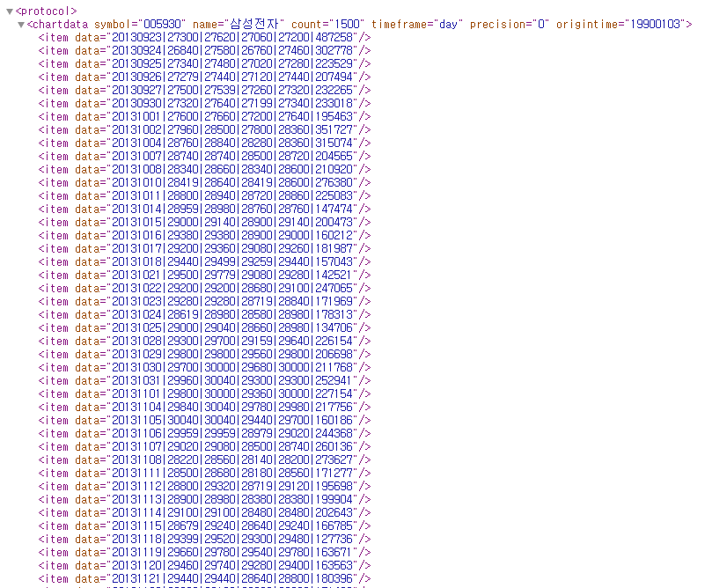Select the item row dated 20131002
Viewport: 705px width, 588px height.
204,130
